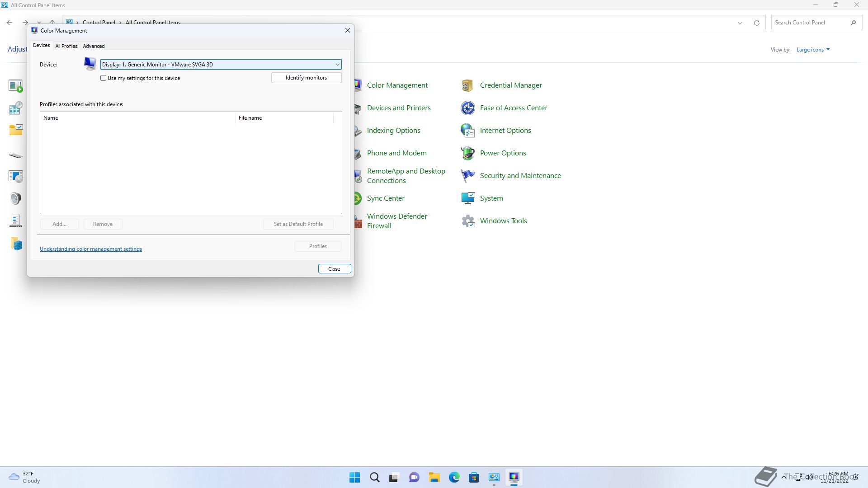Click the Close button in the dialog
Image resolution: width=868 pixels, height=488 pixels.
pos(334,269)
